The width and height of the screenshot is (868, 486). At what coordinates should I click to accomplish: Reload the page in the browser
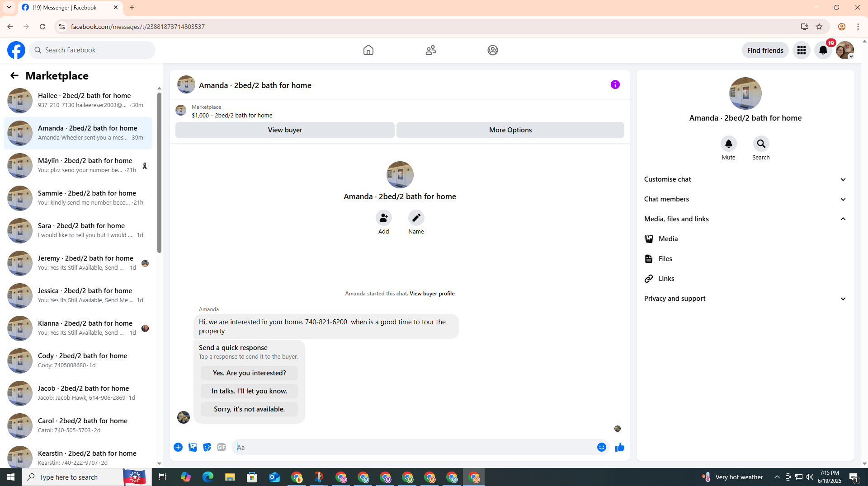(42, 27)
